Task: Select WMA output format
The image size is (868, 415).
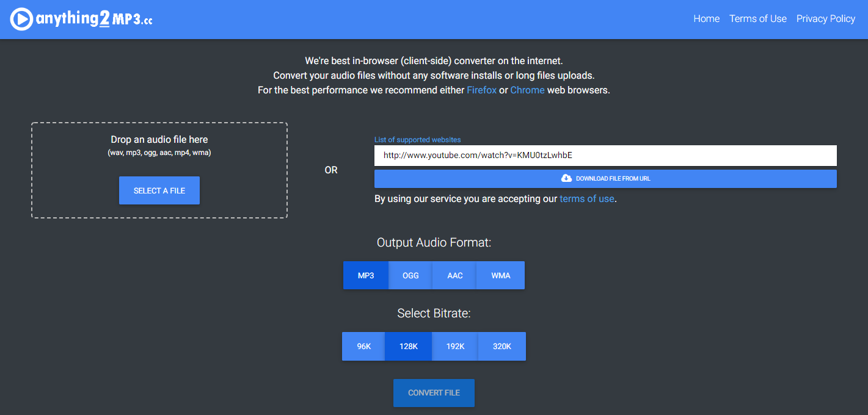Action: [500, 275]
